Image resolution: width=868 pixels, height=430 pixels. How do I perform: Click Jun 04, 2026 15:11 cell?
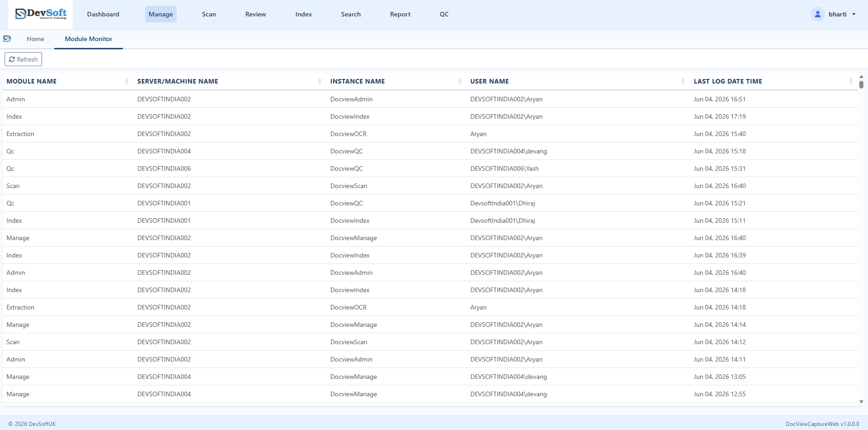(720, 220)
